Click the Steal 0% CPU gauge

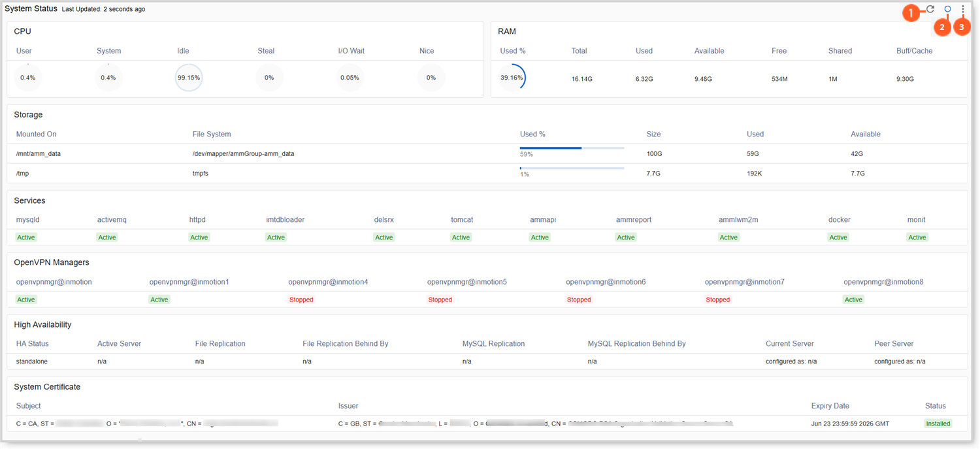coord(269,78)
